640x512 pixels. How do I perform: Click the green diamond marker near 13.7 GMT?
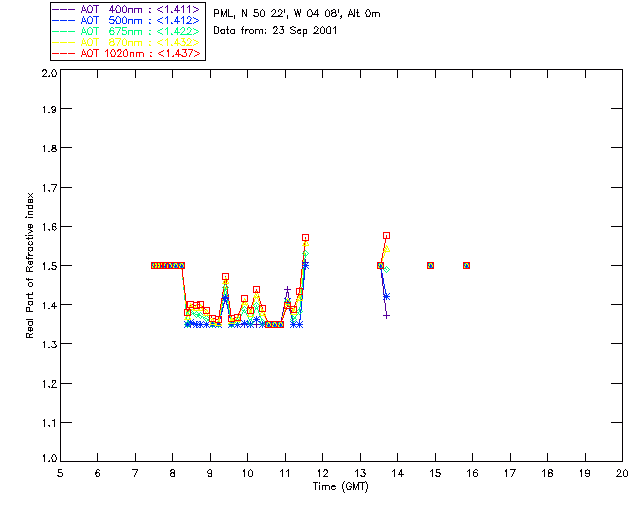[x=387, y=269]
